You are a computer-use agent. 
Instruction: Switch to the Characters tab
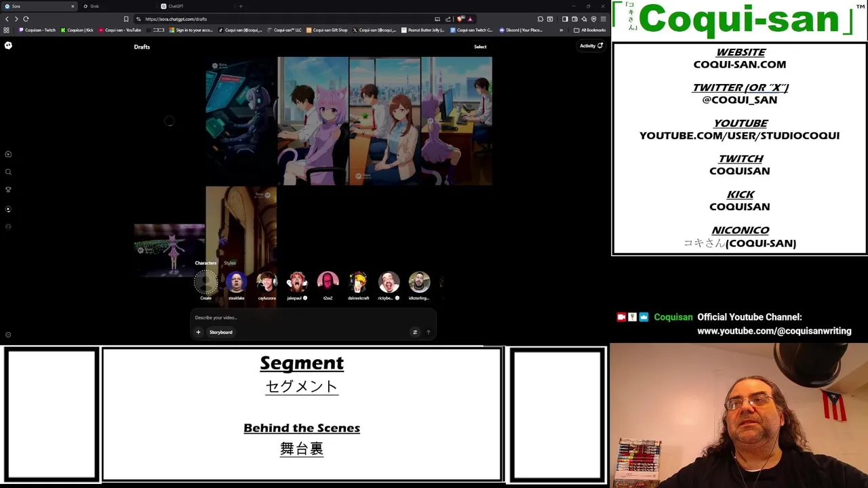(205, 263)
